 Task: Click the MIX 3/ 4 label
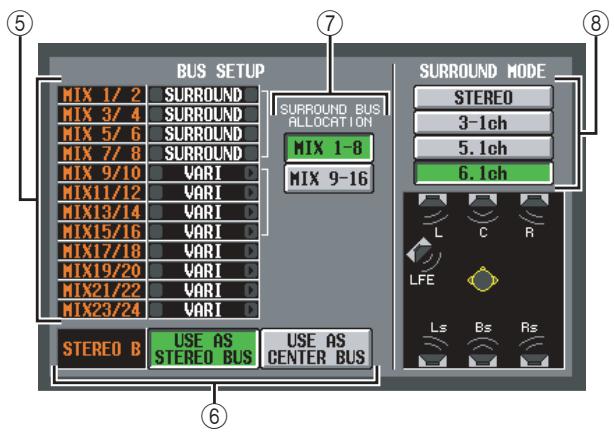click(101, 114)
